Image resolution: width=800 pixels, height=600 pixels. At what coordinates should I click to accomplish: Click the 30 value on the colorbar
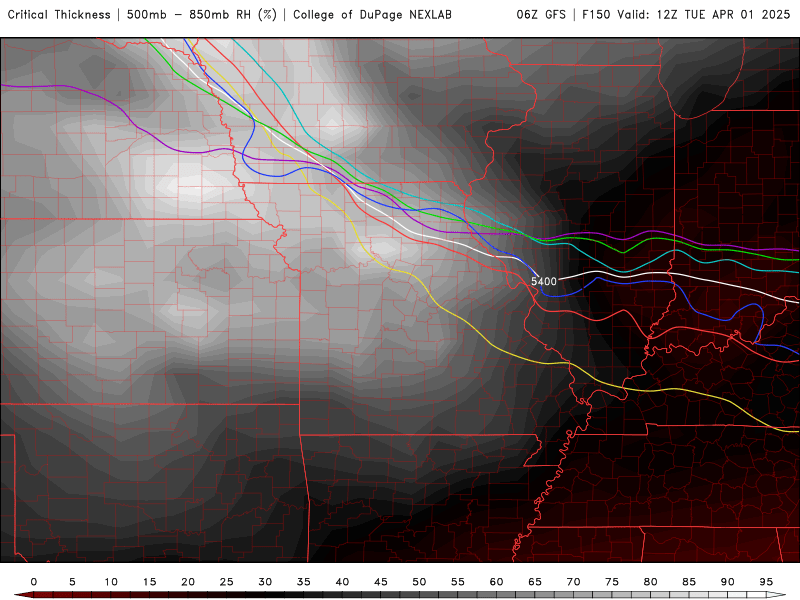(265, 582)
